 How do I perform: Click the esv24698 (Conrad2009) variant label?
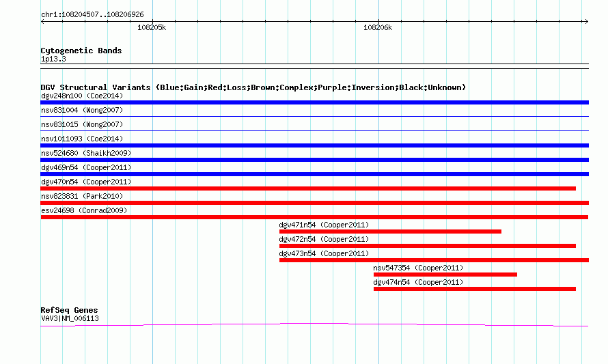click(x=84, y=210)
